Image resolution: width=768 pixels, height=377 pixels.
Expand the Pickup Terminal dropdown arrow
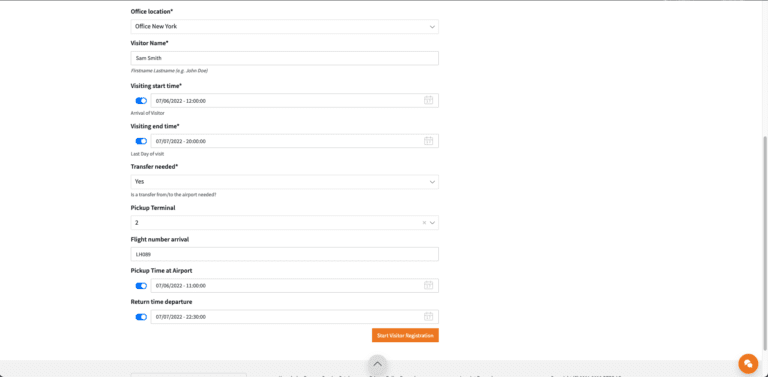(432, 223)
